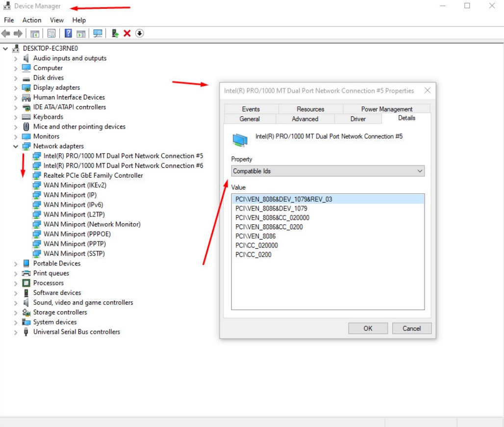Click the Show/Hide Console Tree toolbar icon

click(x=35, y=33)
